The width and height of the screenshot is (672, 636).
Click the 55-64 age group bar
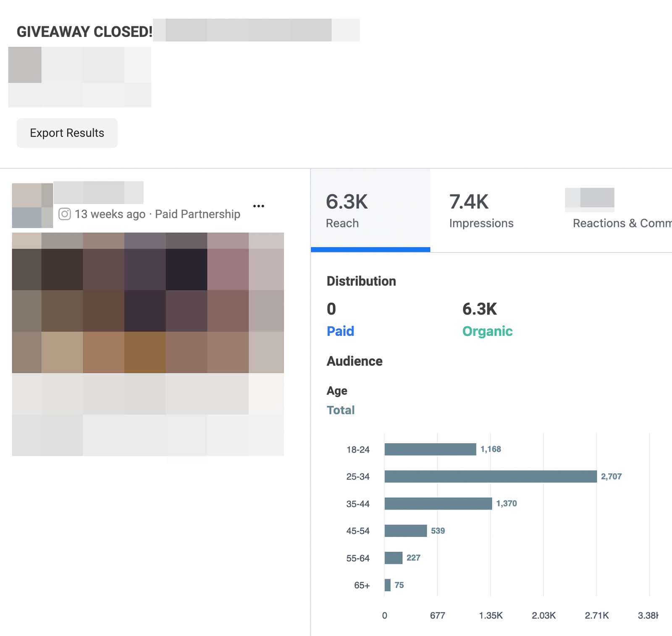[393, 558]
